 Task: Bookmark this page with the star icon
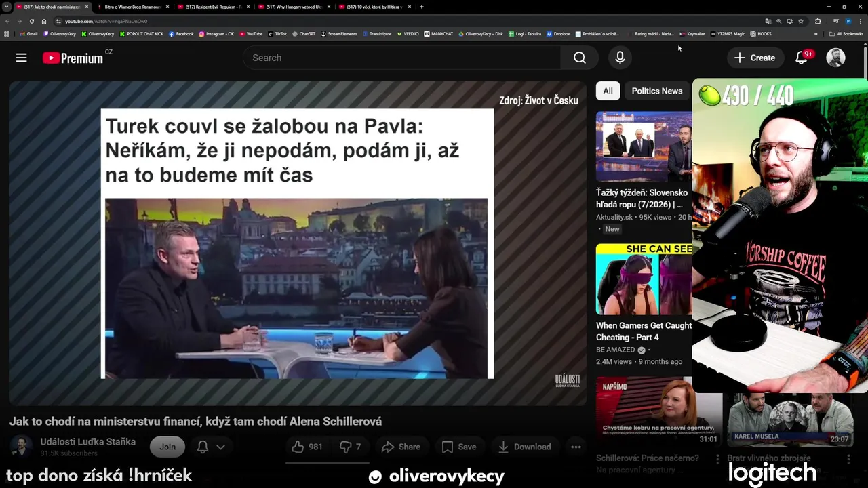pyautogui.click(x=801, y=21)
